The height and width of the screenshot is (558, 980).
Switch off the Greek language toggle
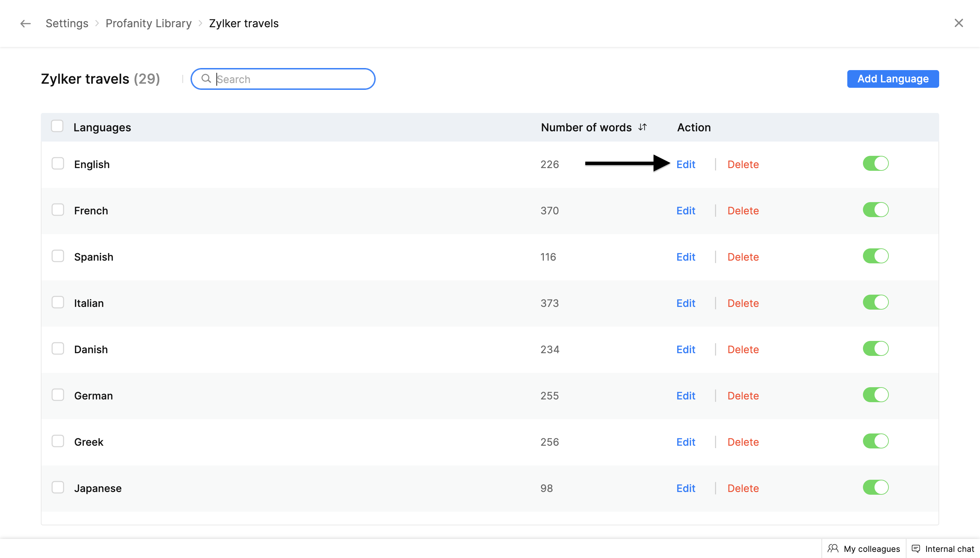[876, 441]
